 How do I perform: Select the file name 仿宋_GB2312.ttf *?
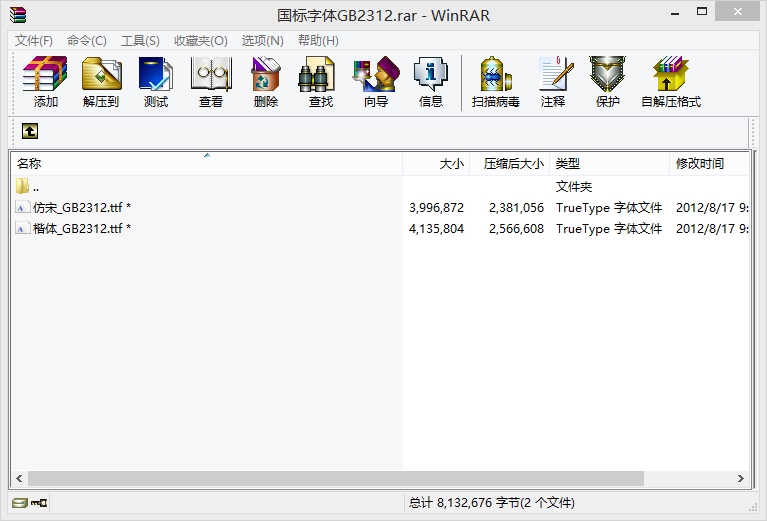click(x=82, y=207)
